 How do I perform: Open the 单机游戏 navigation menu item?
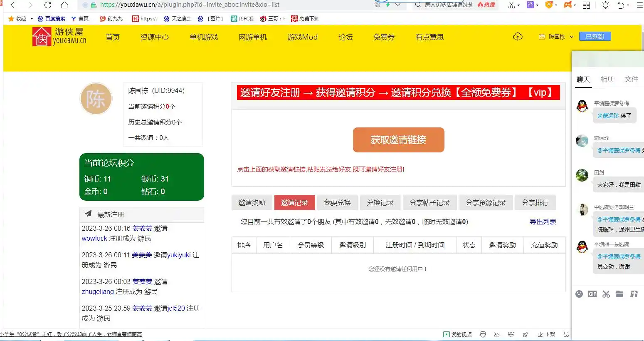[x=204, y=37]
